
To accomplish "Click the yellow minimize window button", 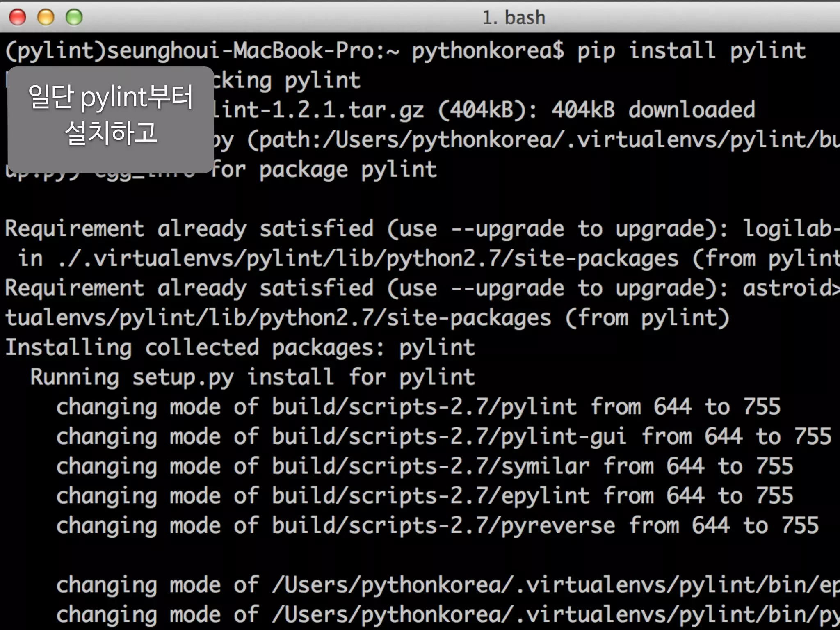I will click(x=46, y=17).
